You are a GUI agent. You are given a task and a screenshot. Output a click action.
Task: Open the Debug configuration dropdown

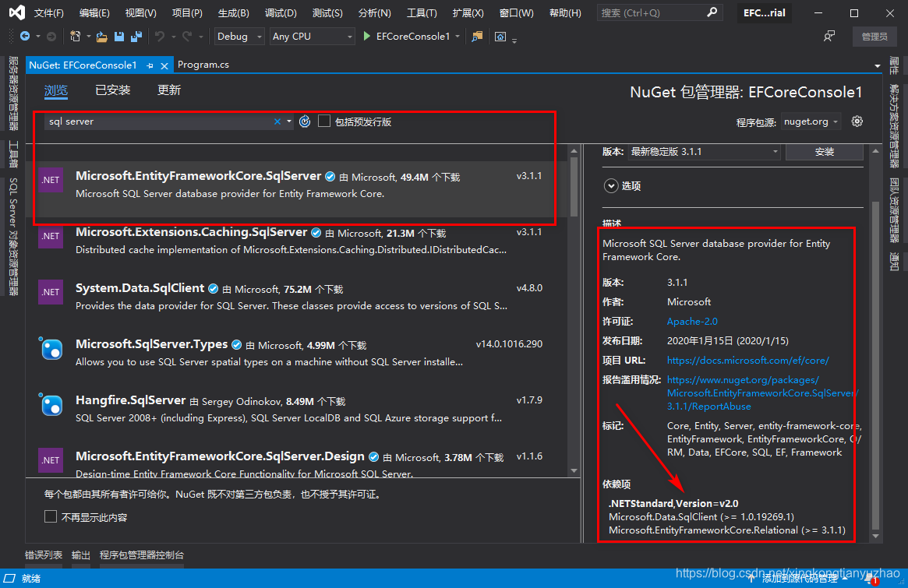click(239, 37)
